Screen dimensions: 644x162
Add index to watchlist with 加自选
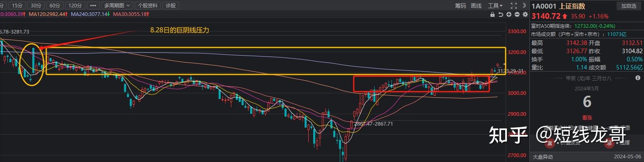pos(628,6)
